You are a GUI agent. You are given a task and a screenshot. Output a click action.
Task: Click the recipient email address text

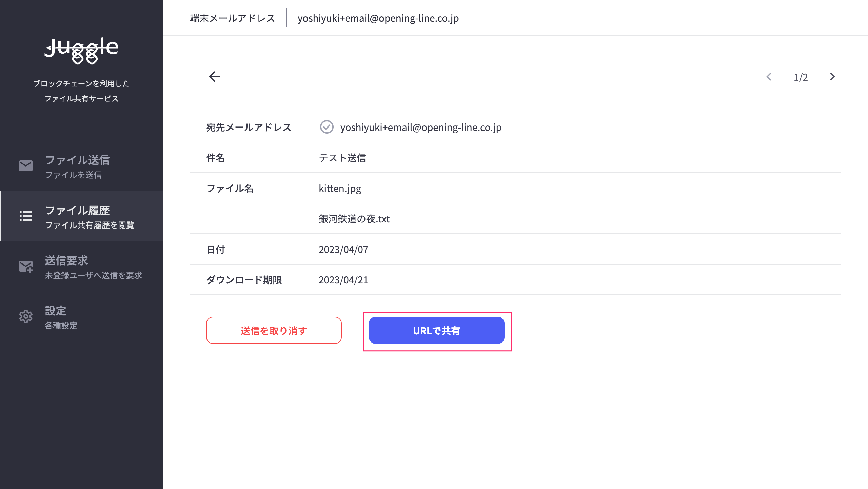pos(421,128)
